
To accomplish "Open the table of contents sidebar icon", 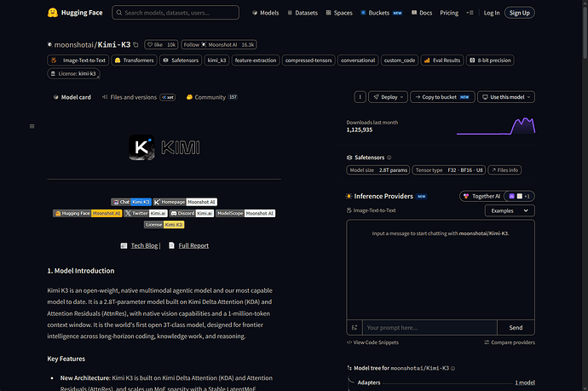I will (x=32, y=126).
